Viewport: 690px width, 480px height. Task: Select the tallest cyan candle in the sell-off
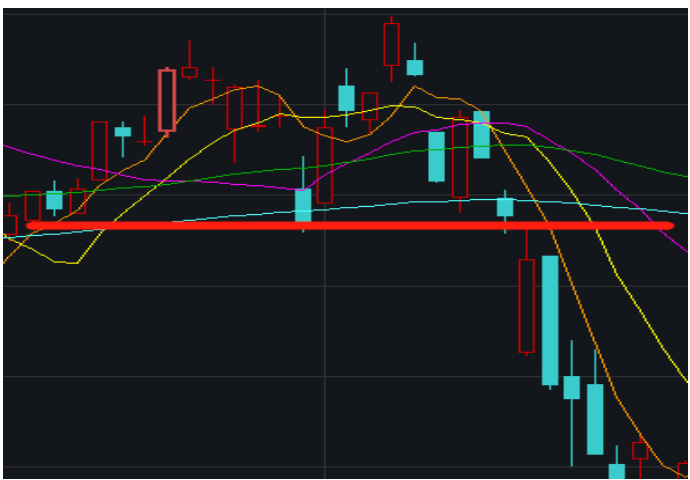click(x=550, y=320)
